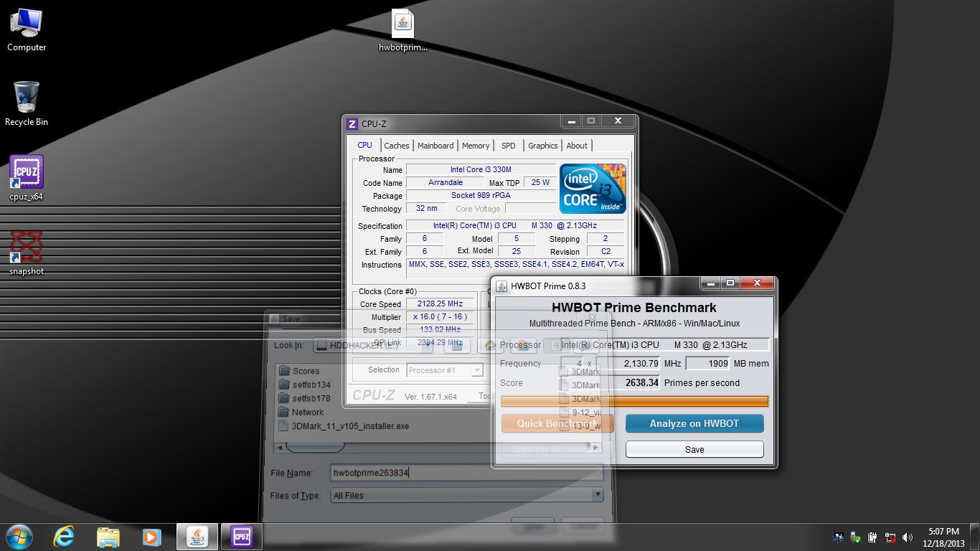The image size is (980, 551).
Task: Open the Network folder in Save dialog
Action: (x=301, y=412)
